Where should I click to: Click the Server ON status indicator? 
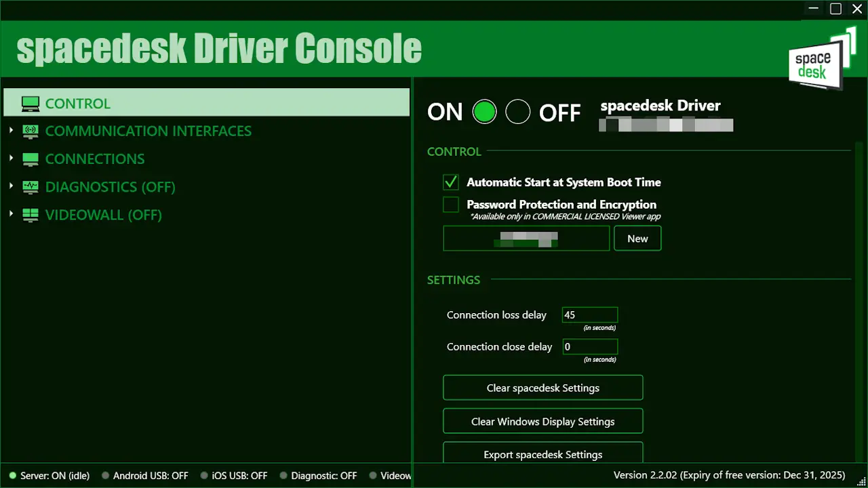tap(13, 476)
